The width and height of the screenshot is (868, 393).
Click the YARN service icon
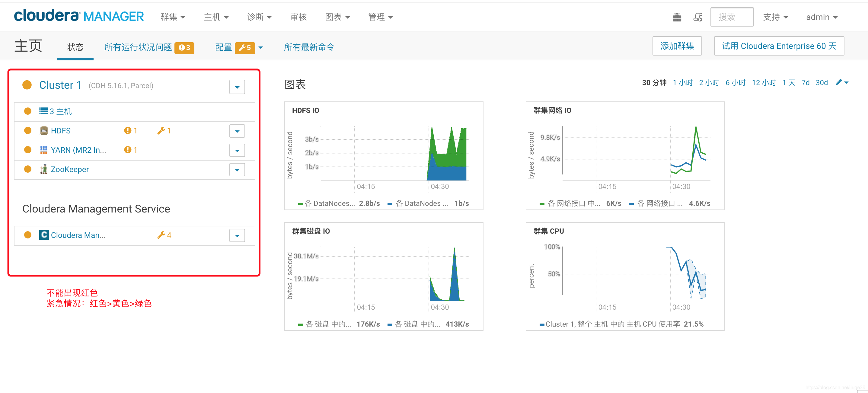(44, 150)
